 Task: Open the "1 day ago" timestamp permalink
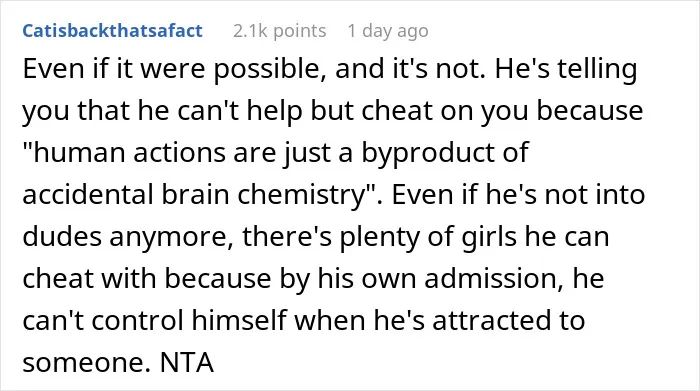[x=388, y=31]
